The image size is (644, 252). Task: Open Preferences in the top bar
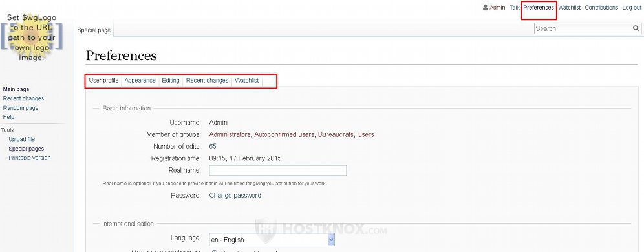point(539,7)
